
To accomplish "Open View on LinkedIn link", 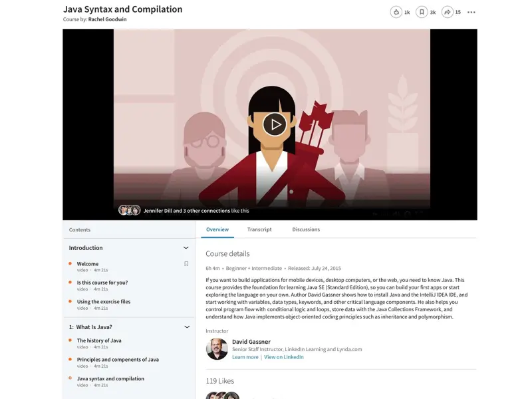I will (x=284, y=357).
